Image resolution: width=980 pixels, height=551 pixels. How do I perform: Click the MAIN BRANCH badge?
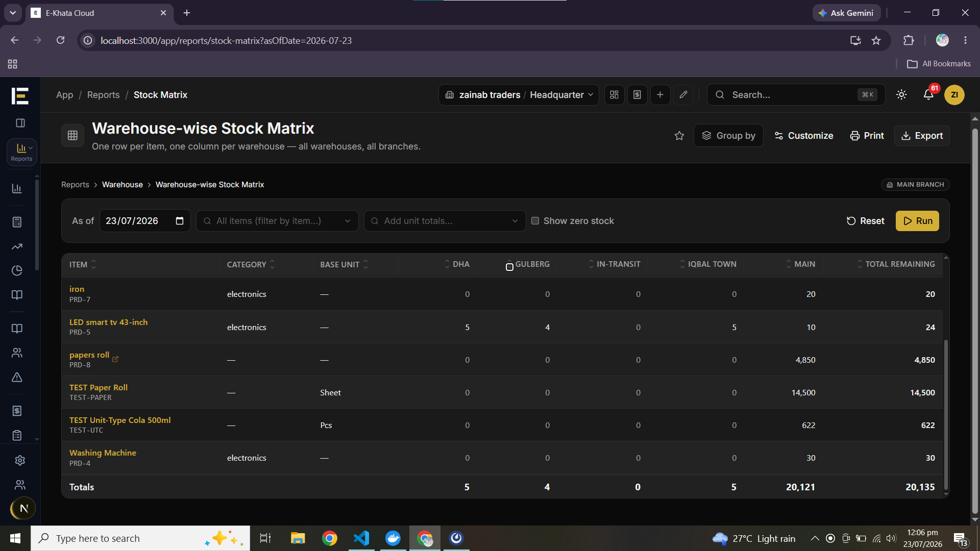tap(915, 185)
